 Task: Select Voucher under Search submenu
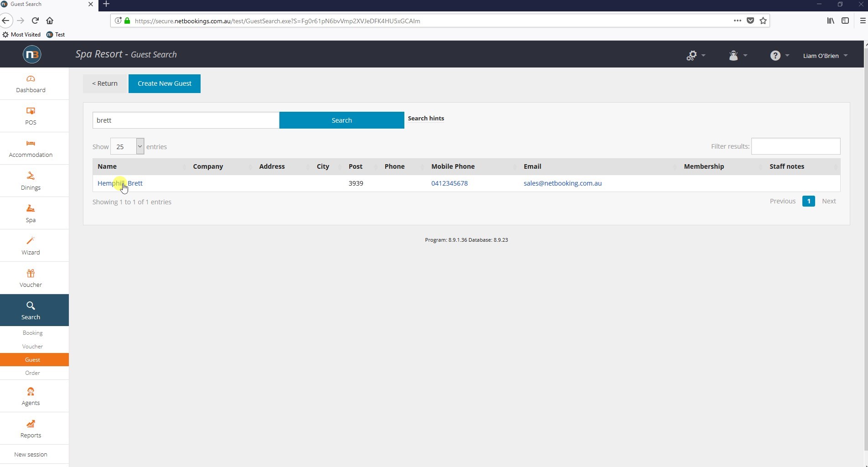coord(32,347)
